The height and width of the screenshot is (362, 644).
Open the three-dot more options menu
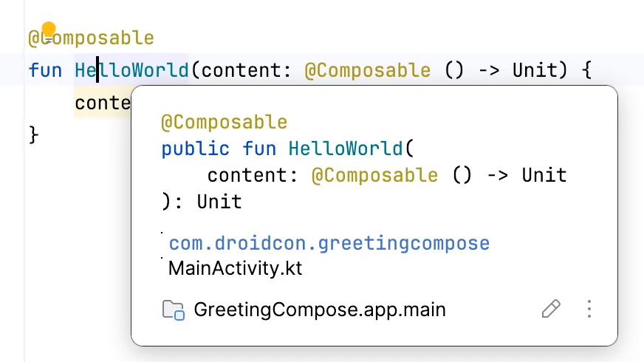point(589,309)
